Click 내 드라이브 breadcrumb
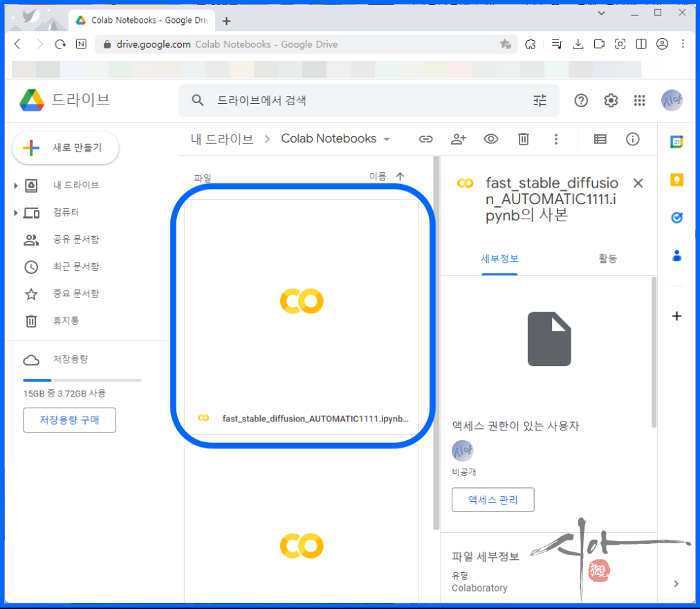 point(222,139)
